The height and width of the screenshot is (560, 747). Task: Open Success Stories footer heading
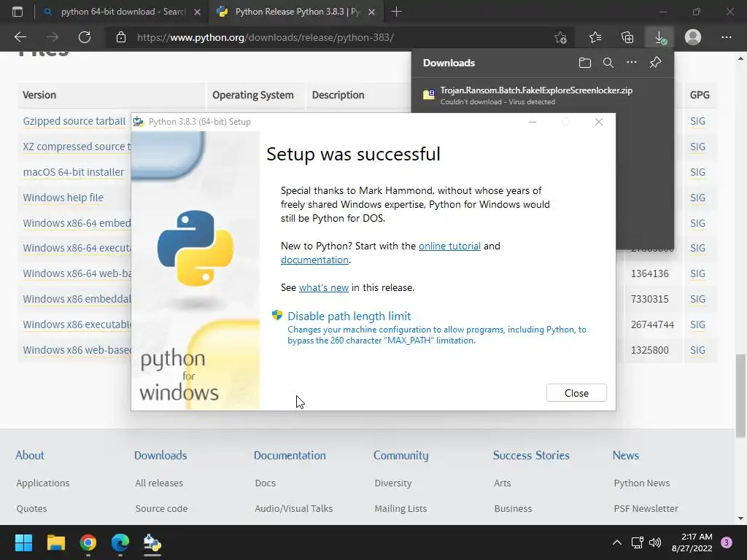click(x=531, y=455)
